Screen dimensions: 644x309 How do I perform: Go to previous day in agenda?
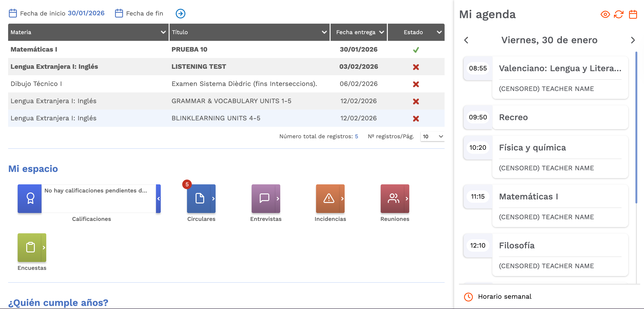466,40
